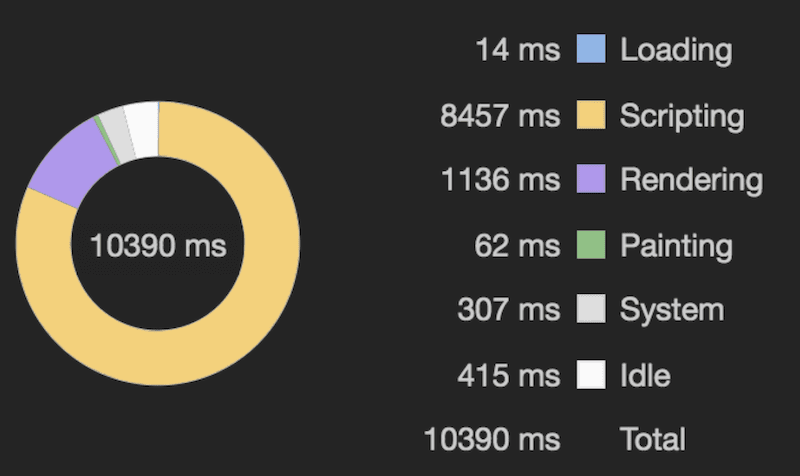Select the Painting legend label

coord(676,245)
